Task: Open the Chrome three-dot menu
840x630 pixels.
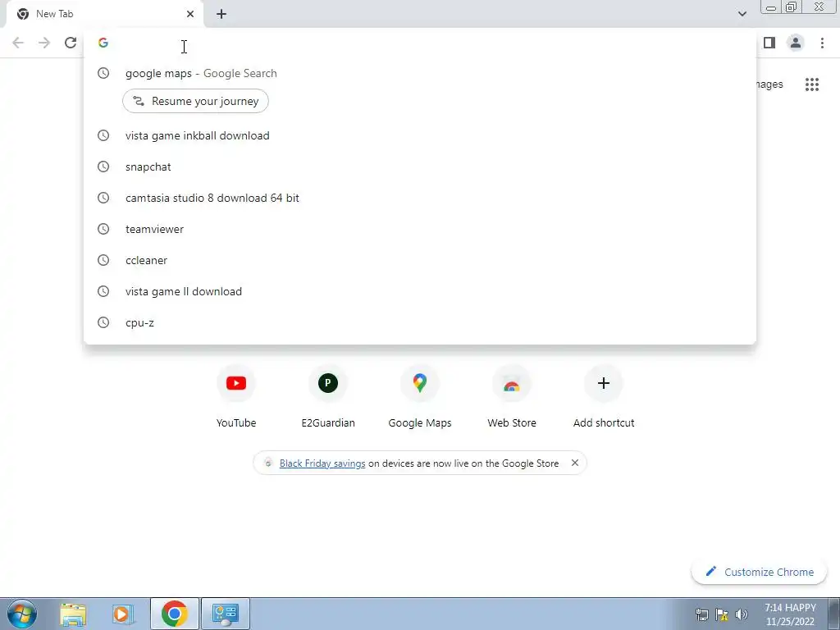Action: tap(822, 43)
